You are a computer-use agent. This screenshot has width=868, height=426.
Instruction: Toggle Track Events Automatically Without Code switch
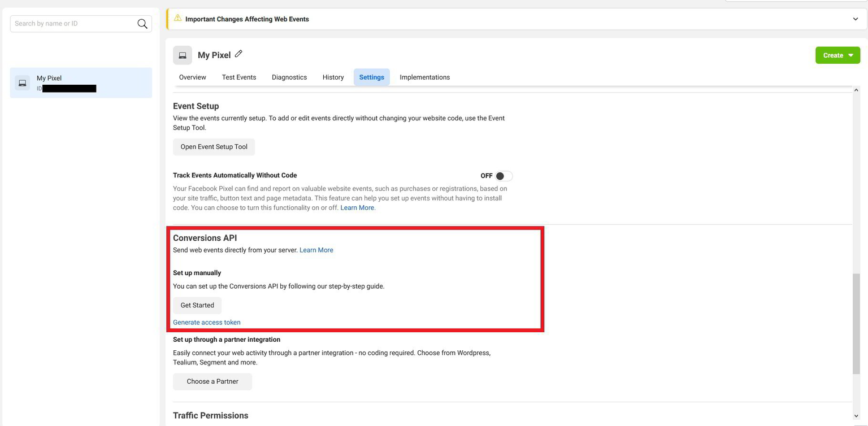(503, 176)
